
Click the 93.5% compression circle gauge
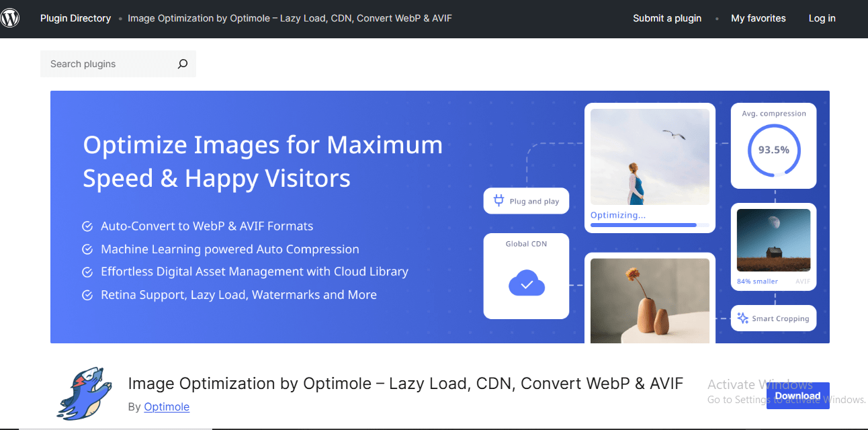point(773,150)
